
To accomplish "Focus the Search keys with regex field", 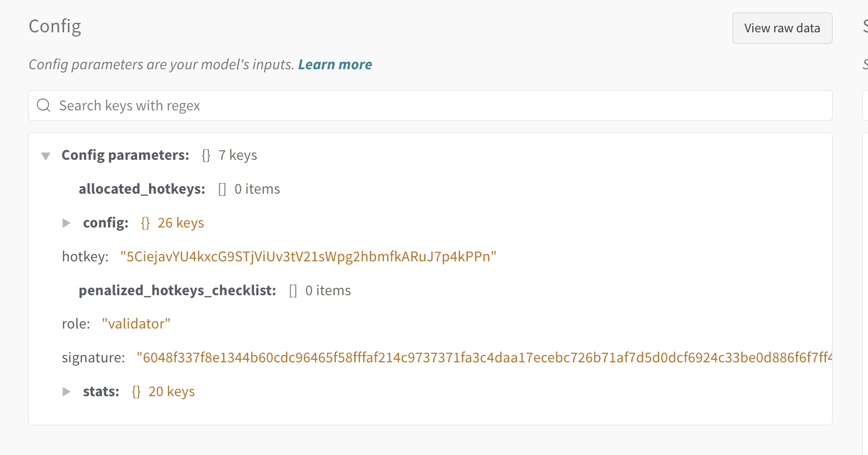I will (438, 106).
